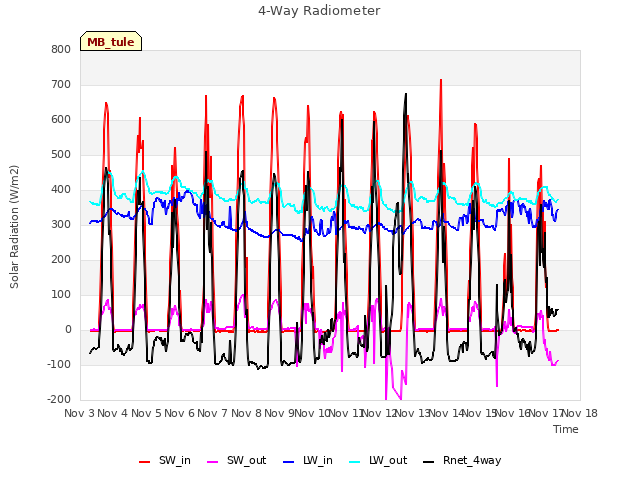Click the 800 y-axis label
This screenshot has width=640, height=480.
coord(61,49)
